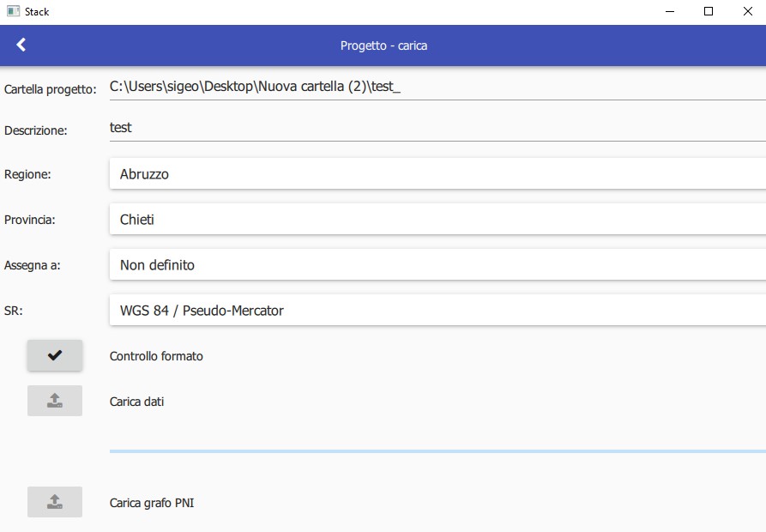Screen dimensions: 766x532
Task: Expand the Provincia dropdown showing Chieti
Action: coord(437,220)
